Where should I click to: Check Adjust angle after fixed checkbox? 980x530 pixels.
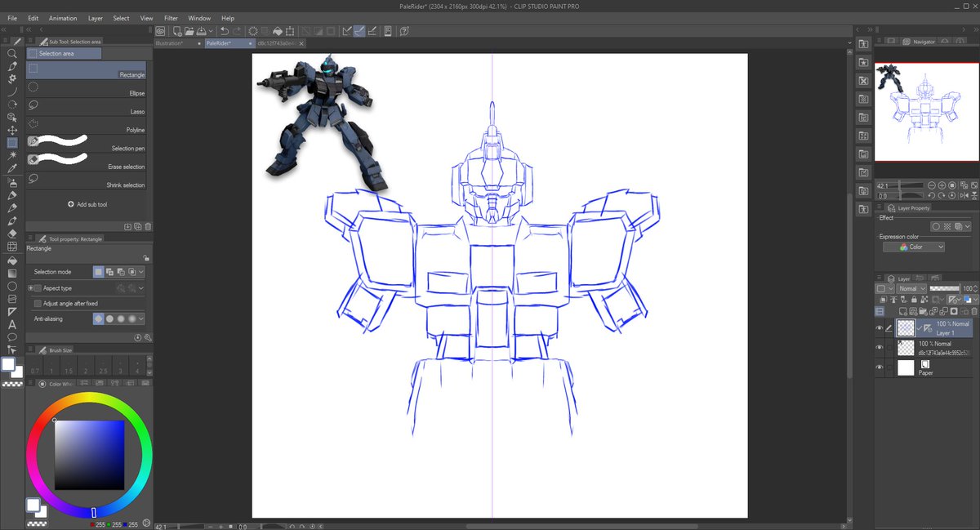click(38, 303)
